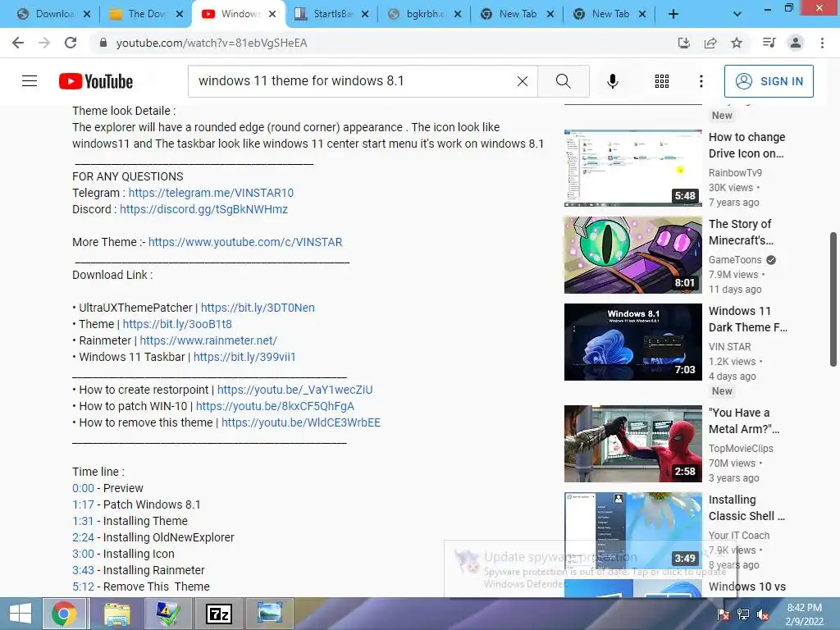Viewport: 840px width, 630px height.
Task: Open the YouTube guide hamburger menu
Action: click(30, 81)
